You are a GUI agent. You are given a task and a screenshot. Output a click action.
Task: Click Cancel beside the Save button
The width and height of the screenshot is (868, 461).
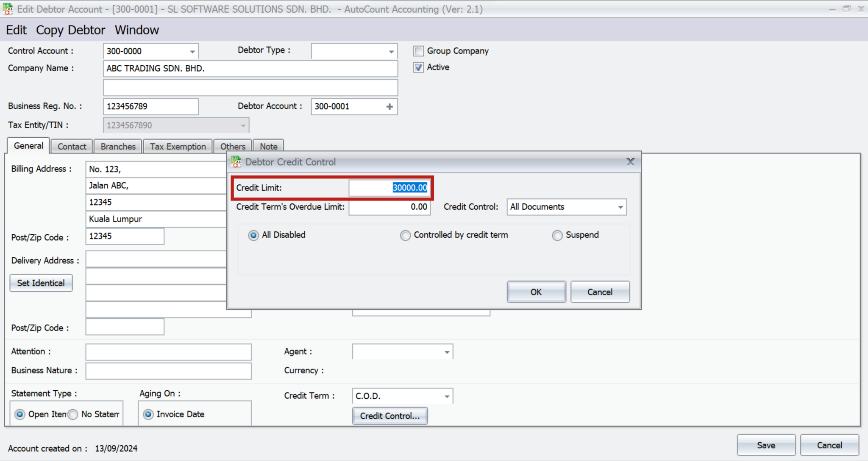point(829,445)
